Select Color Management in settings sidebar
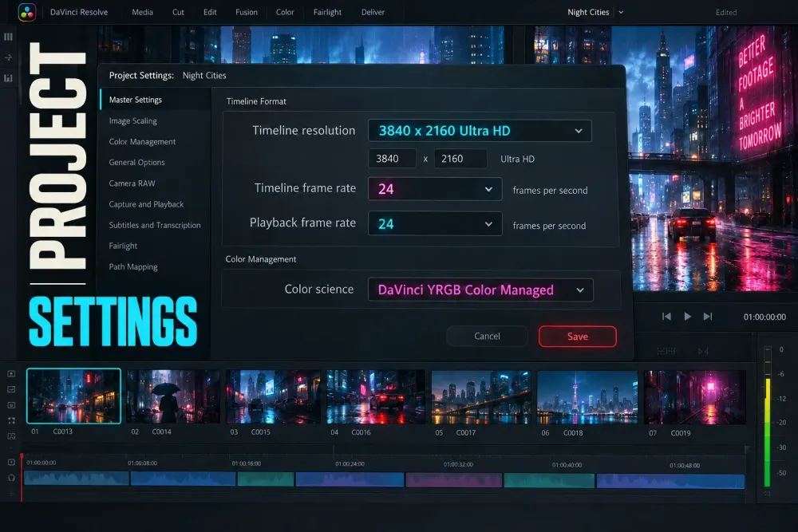This screenshot has height=532, width=798. coord(142,141)
